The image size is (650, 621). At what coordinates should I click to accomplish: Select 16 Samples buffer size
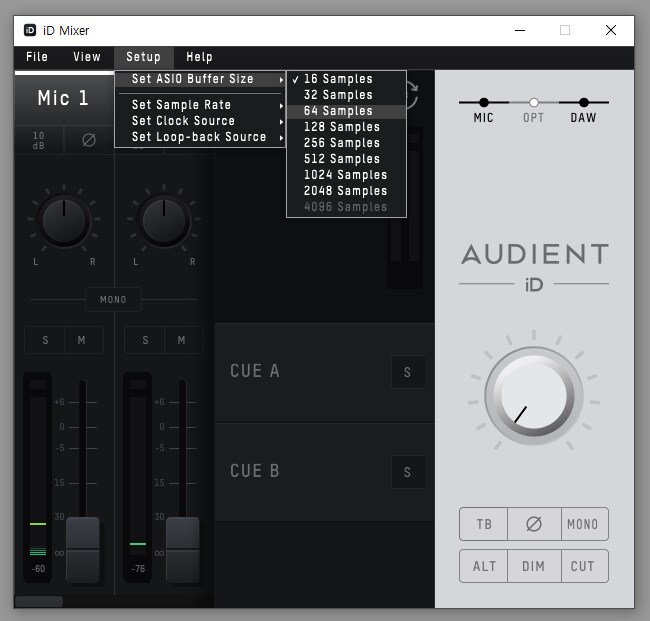(346, 79)
